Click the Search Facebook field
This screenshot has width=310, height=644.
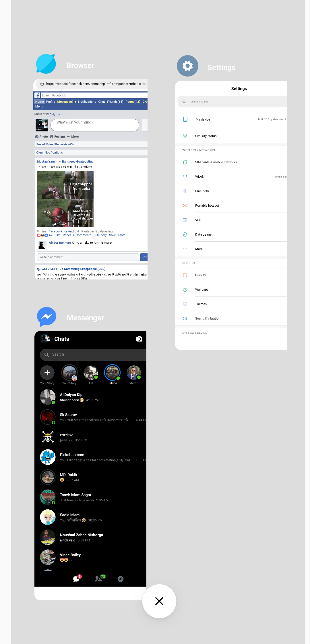(94, 95)
